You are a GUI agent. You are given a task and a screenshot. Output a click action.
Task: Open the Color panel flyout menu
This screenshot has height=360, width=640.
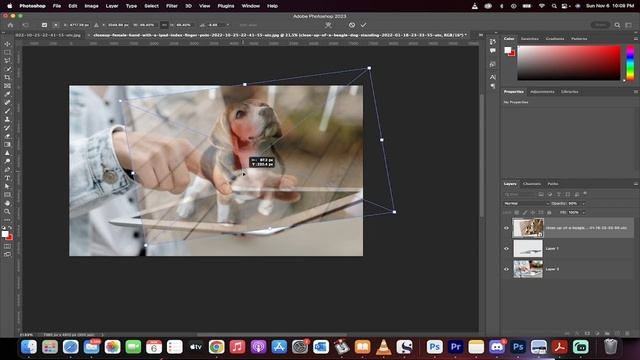pyautogui.click(x=636, y=39)
